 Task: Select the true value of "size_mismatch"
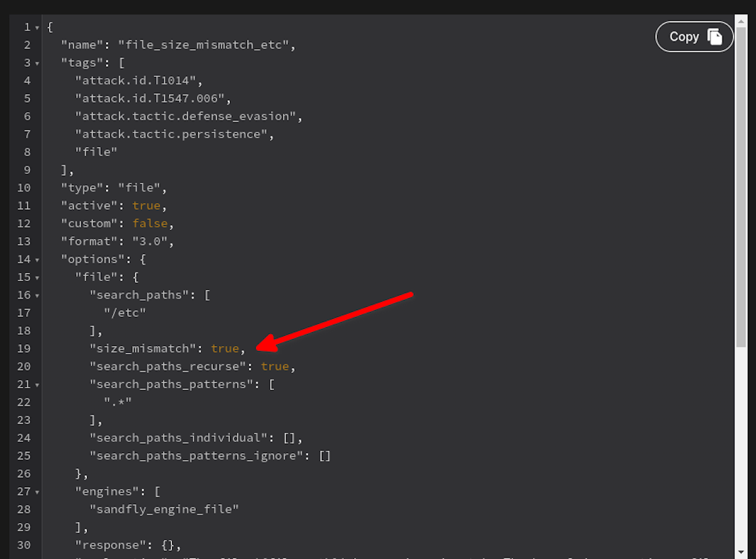[x=225, y=349]
